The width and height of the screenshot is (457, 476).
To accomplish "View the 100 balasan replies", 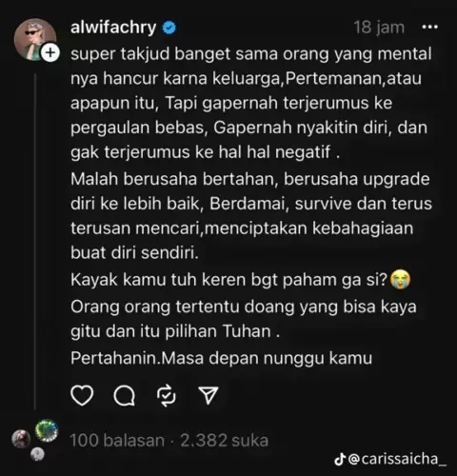I will tap(117, 441).
